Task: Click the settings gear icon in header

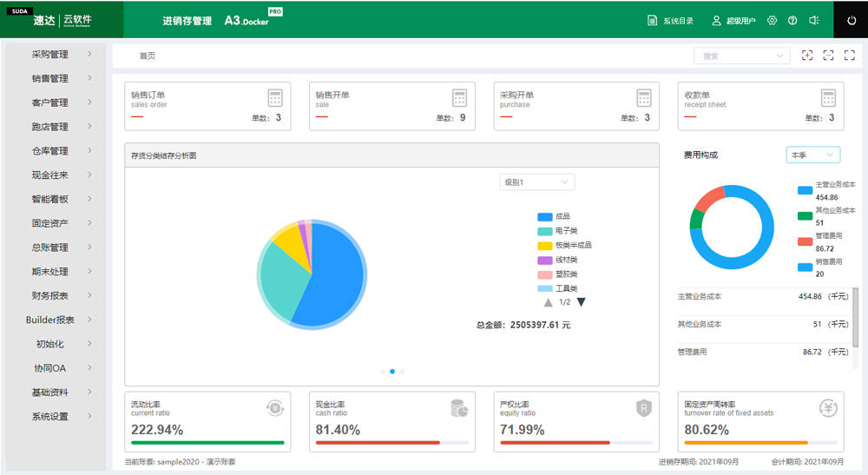Action: pos(773,20)
